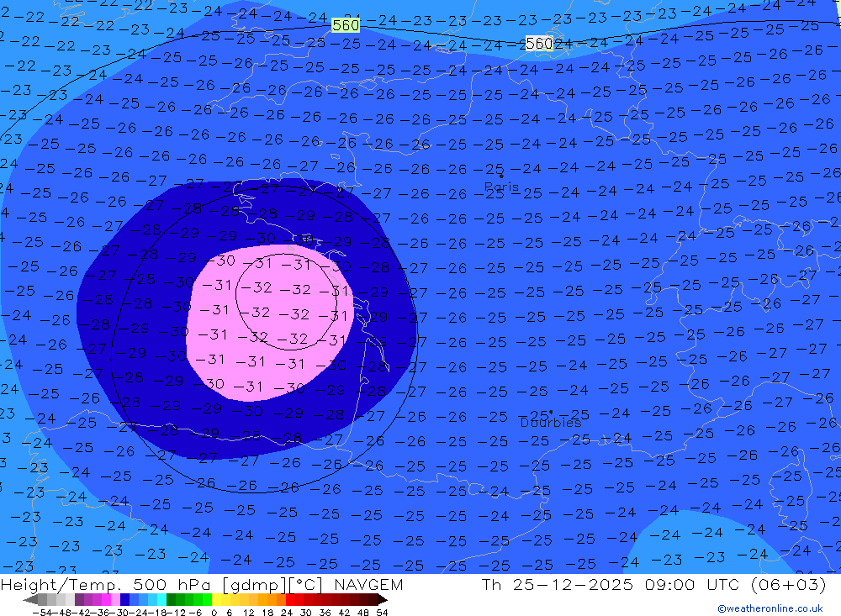The width and height of the screenshot is (841, 616).
Task: Click the '0' legend scale value
Action: click(214, 613)
